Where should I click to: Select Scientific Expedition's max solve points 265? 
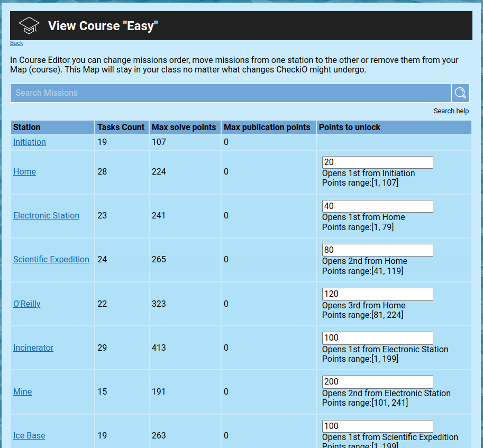159,259
